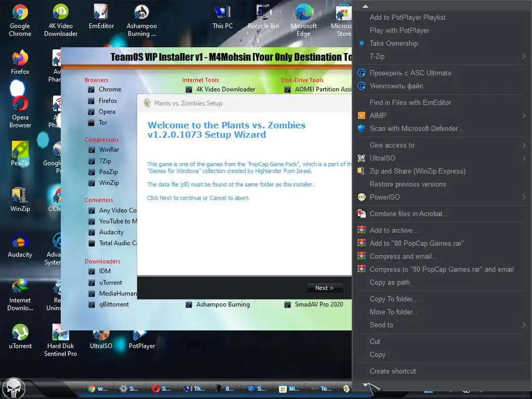Toggle the WinRar checkbox
The image size is (532, 399).
tap(91, 150)
